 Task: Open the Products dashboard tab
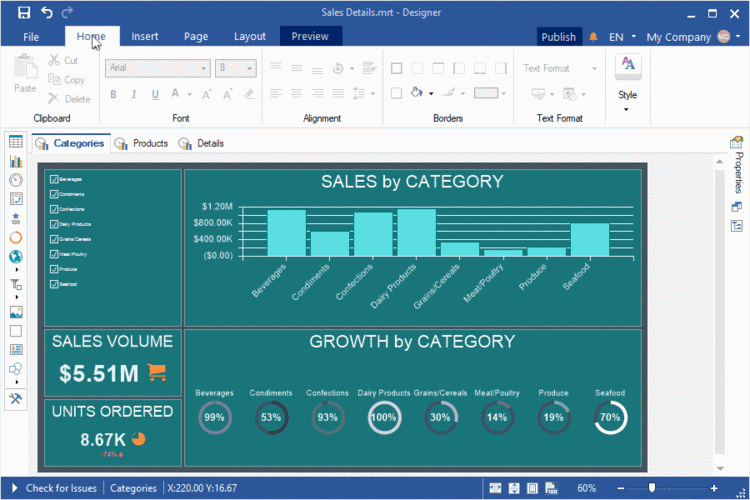pyautogui.click(x=142, y=144)
